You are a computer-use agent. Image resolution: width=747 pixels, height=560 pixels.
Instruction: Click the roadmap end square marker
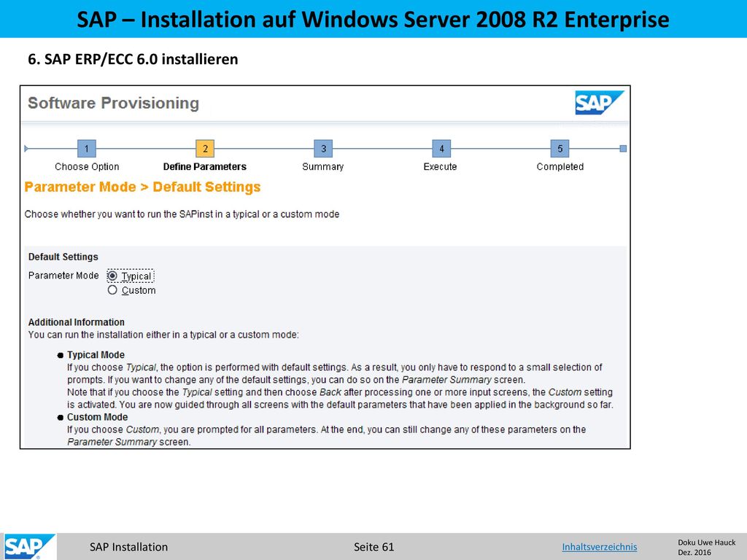click(623, 149)
